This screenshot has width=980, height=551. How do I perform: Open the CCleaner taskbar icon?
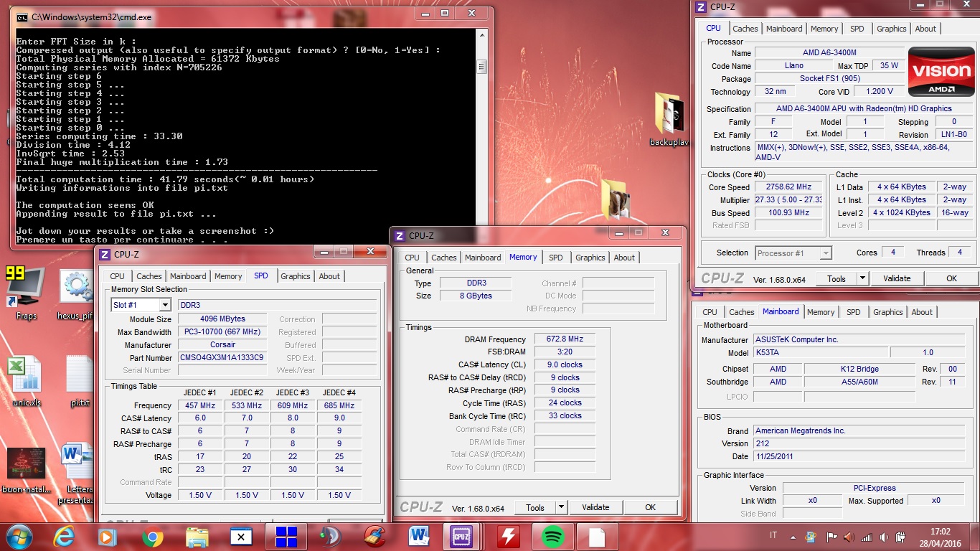click(x=374, y=536)
